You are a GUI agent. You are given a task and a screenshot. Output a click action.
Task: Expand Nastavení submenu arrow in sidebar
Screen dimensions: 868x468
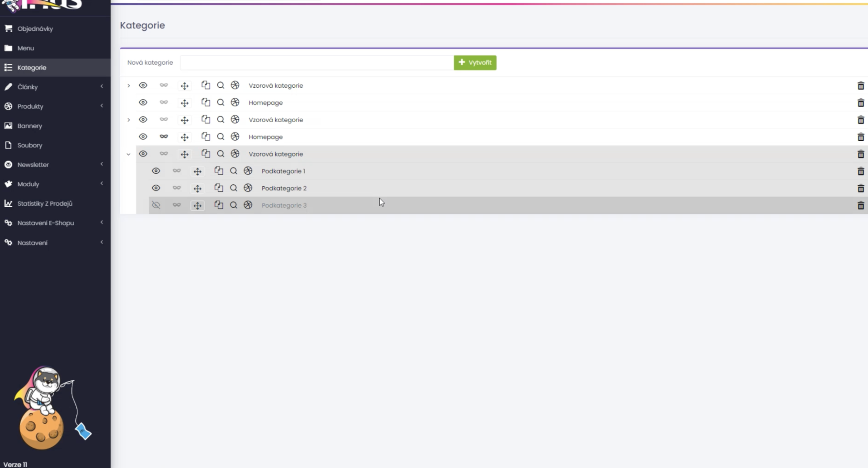102,242
